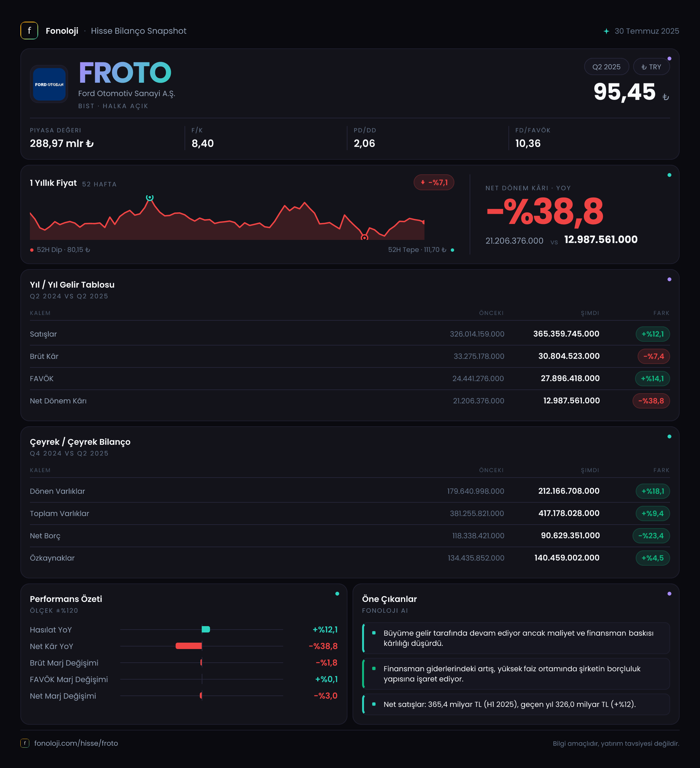Viewport: 700px width, 768px height.
Task: Open the fonoloji.com/hisse/froto link
Action: (76, 743)
